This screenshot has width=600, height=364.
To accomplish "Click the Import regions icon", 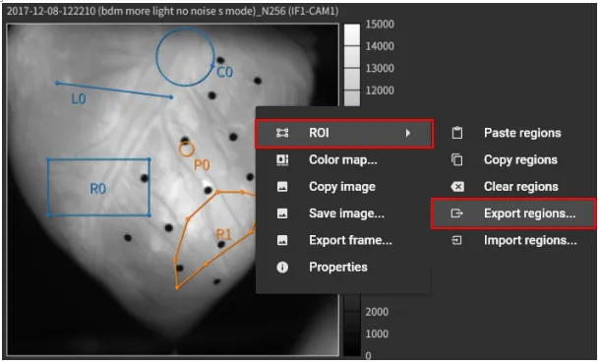I will (457, 240).
